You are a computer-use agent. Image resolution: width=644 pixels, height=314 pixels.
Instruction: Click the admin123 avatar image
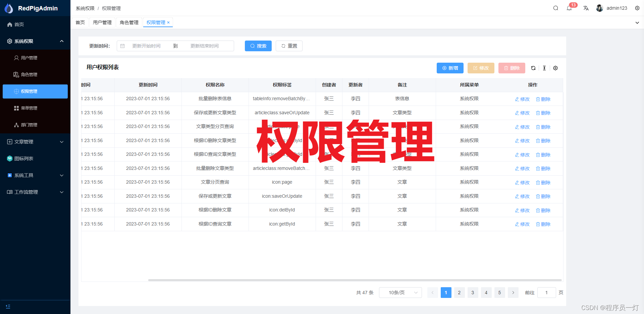[x=600, y=8]
